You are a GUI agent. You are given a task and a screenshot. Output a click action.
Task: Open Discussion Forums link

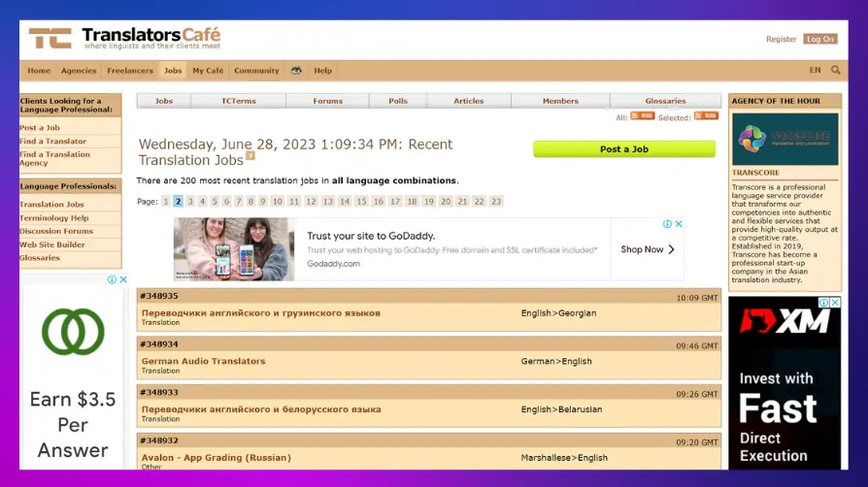[x=56, y=231]
